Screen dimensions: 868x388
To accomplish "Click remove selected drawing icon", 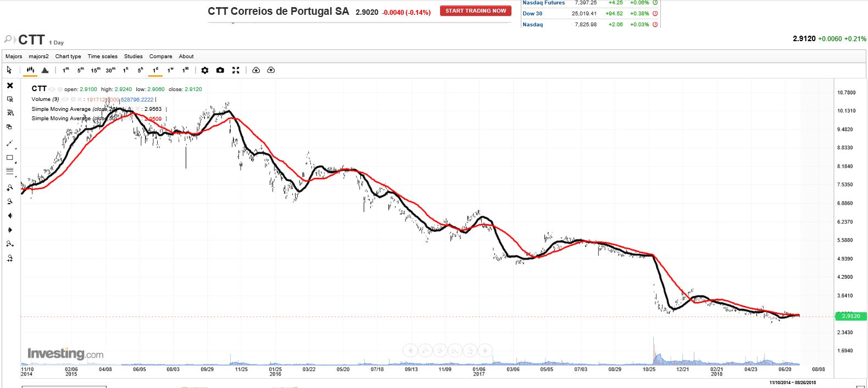I will pos(10,99).
